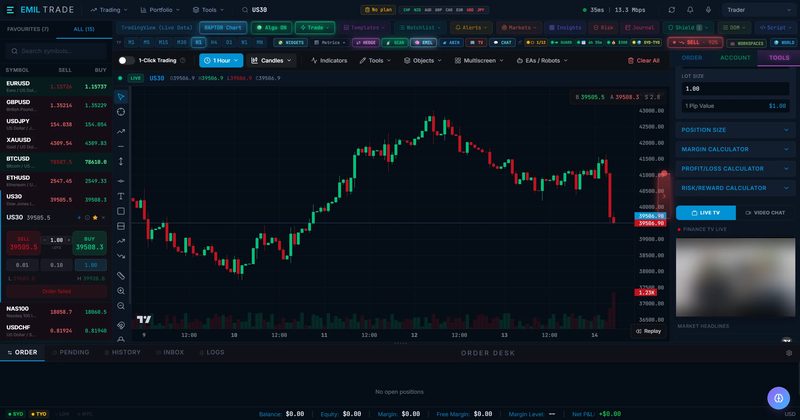Zoom in on the chart
This screenshot has width=800, height=420.
pyautogui.click(x=121, y=291)
